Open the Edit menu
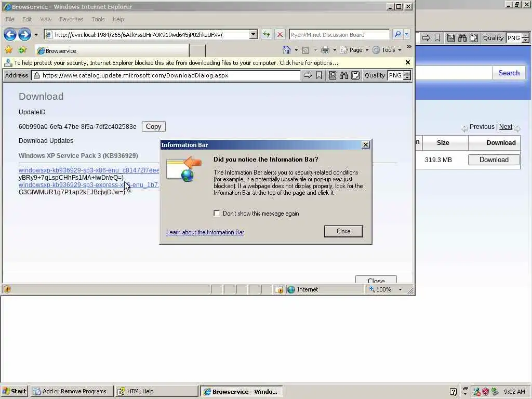This screenshot has width=532, height=399. coord(27,19)
